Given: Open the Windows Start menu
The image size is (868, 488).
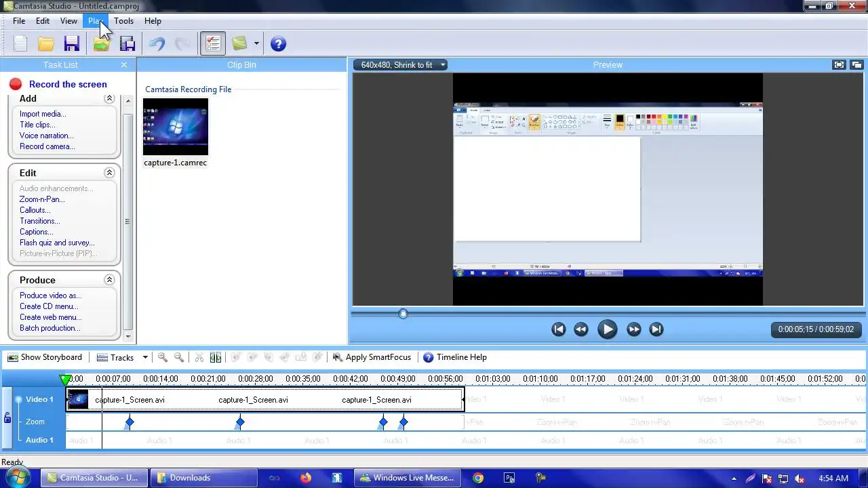Looking at the screenshot, I should pos(16,478).
